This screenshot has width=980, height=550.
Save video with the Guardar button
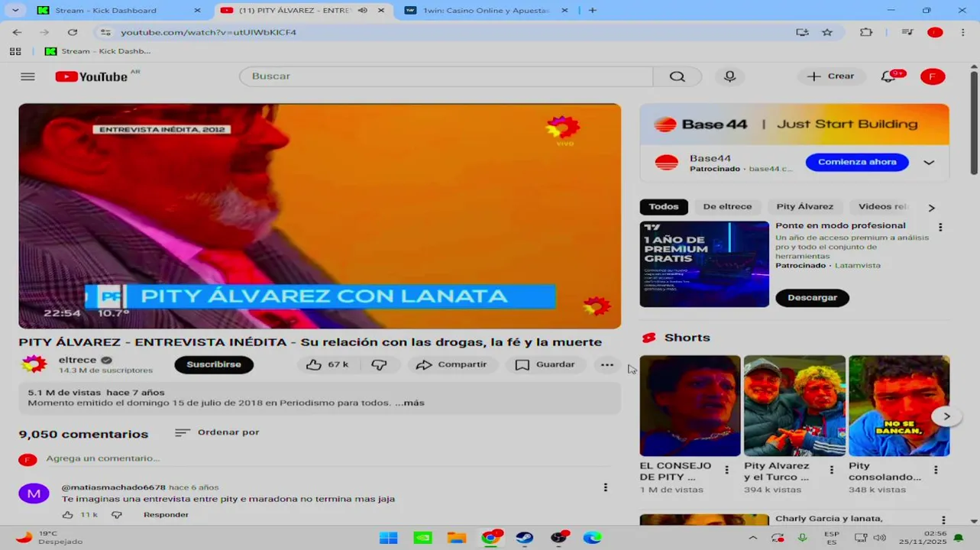(x=545, y=365)
